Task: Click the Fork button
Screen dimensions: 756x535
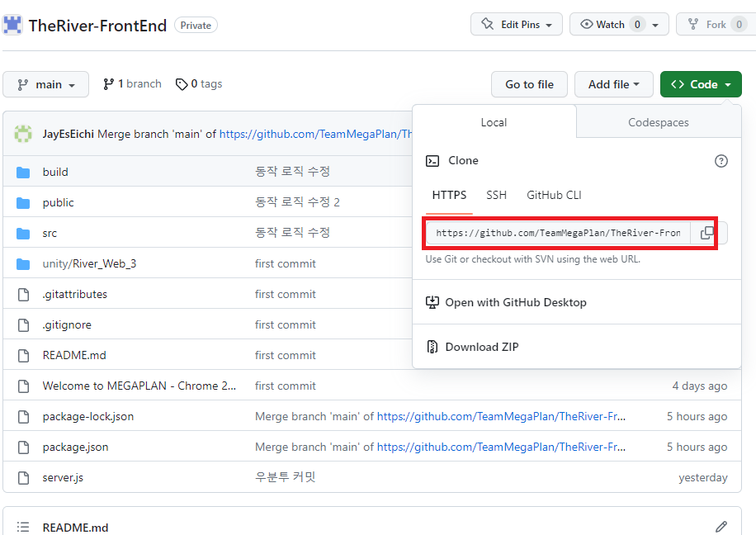Action: coord(716,24)
